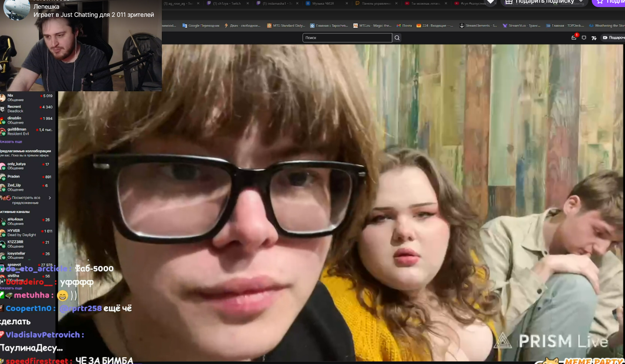Click the icon right of the whispers bubble

point(594,38)
